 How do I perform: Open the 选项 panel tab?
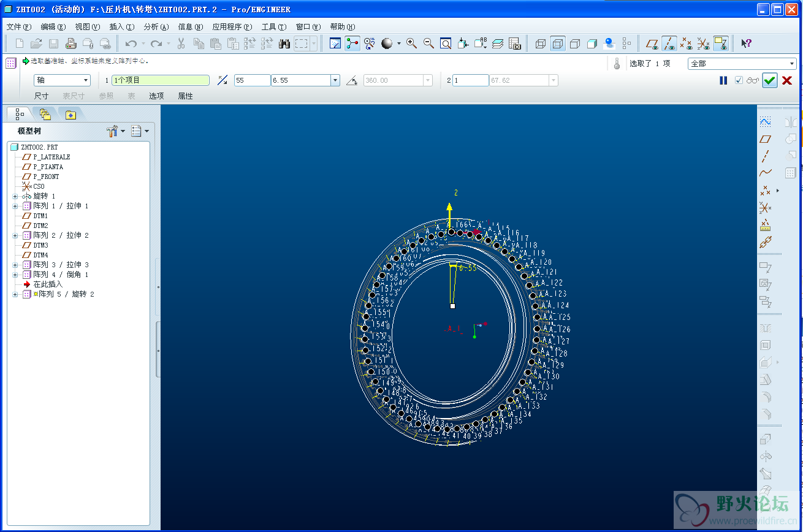click(x=156, y=96)
